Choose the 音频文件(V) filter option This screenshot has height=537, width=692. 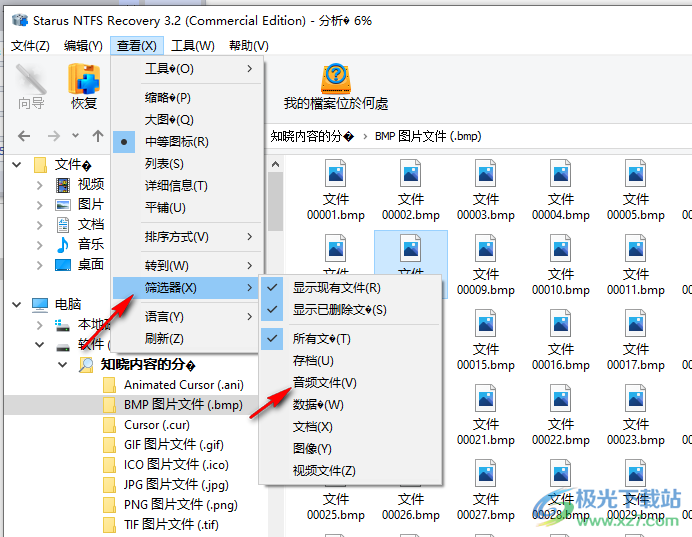351,383
